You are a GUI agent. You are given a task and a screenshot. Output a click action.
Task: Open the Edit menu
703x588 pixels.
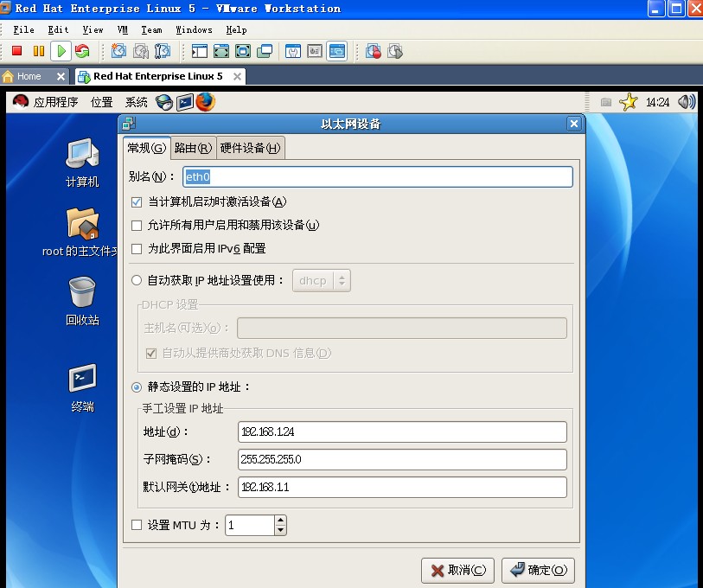(58, 29)
